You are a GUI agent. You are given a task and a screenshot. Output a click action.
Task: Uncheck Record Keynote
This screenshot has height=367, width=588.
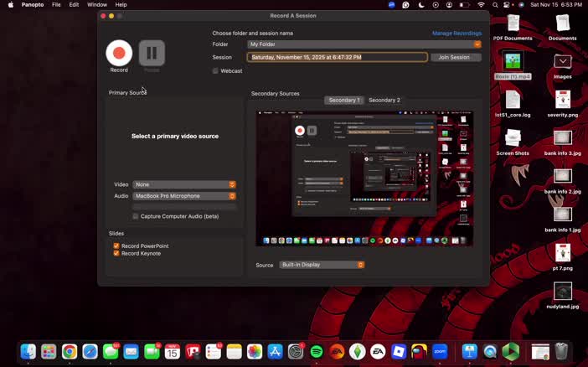point(116,253)
